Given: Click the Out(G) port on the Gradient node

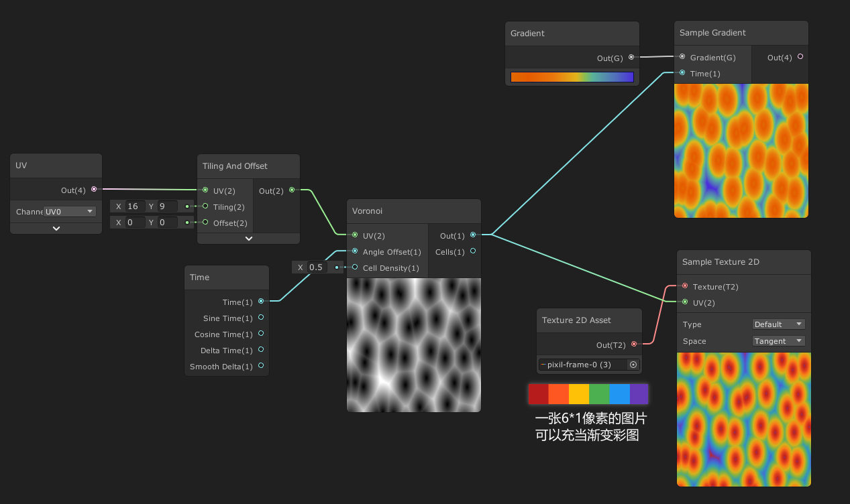Looking at the screenshot, I should coord(631,58).
